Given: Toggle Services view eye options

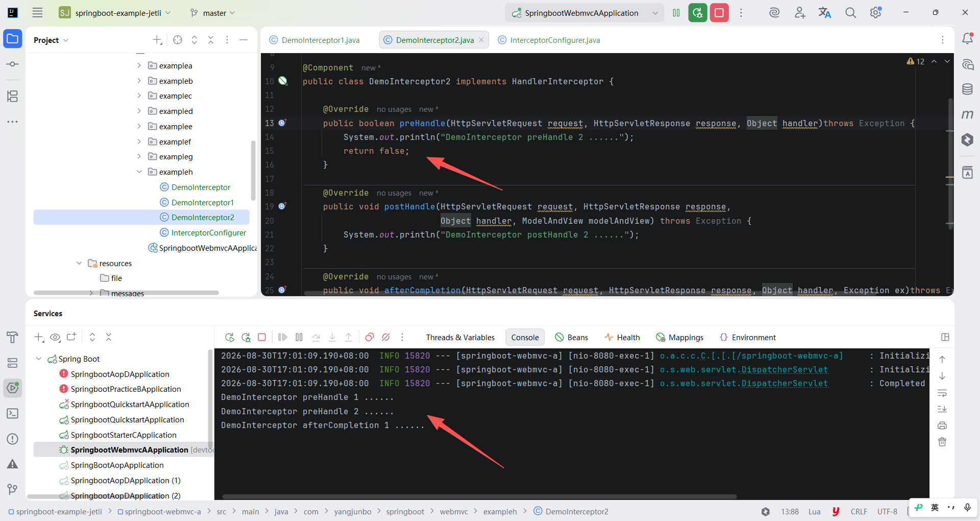Looking at the screenshot, I should pyautogui.click(x=55, y=337).
